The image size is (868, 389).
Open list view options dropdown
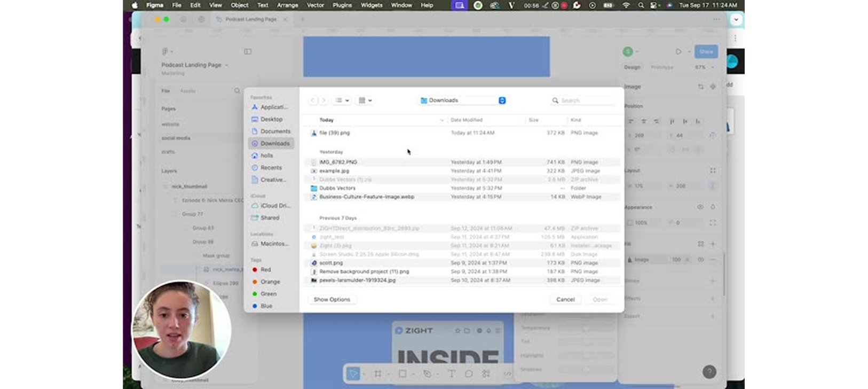click(342, 100)
